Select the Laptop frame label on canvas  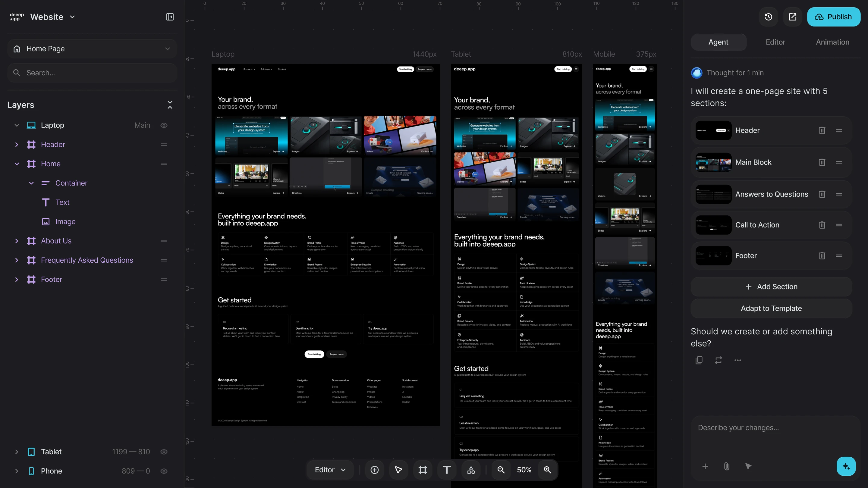(223, 54)
